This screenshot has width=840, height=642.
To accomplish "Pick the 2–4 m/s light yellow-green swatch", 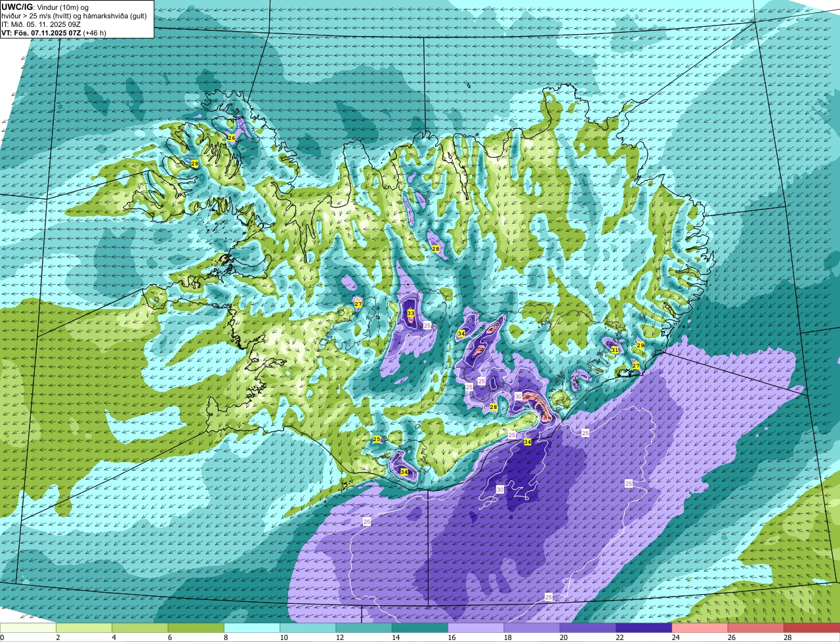I will pos(84,628).
